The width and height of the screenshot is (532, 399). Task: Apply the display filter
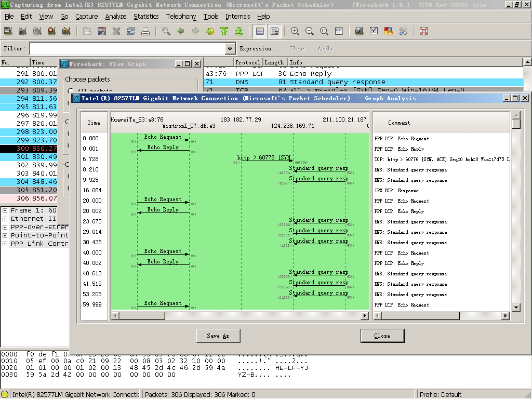[326, 48]
